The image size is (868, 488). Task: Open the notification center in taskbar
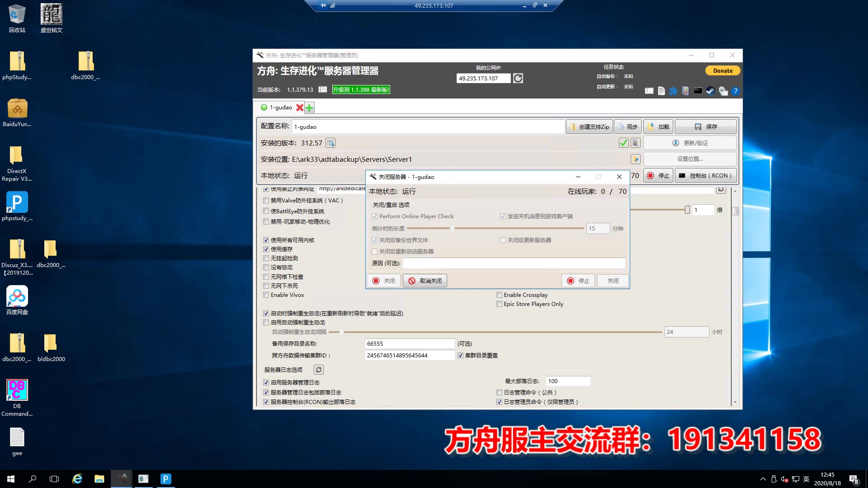854,479
